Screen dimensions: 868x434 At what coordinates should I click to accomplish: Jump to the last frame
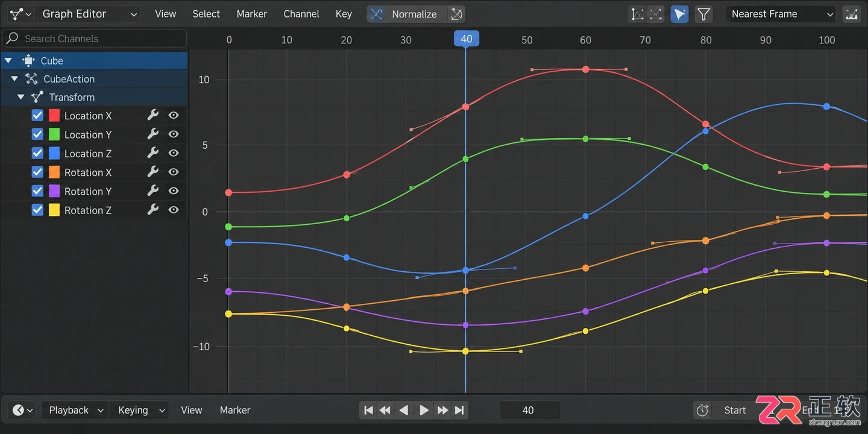tap(459, 410)
